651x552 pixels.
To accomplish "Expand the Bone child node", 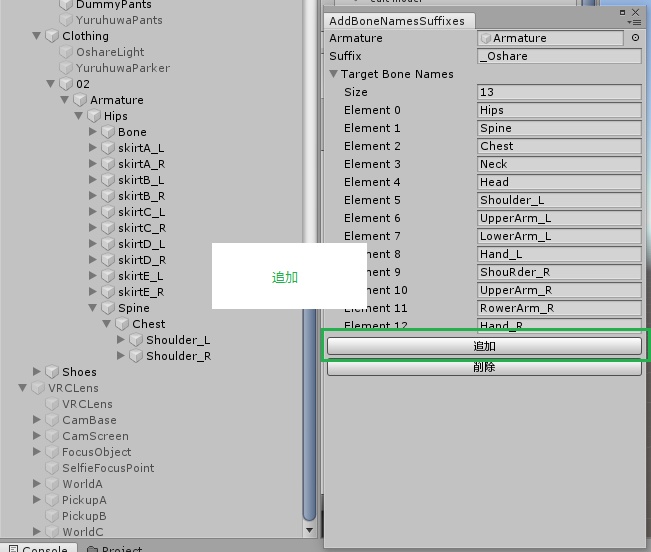I will [93, 132].
